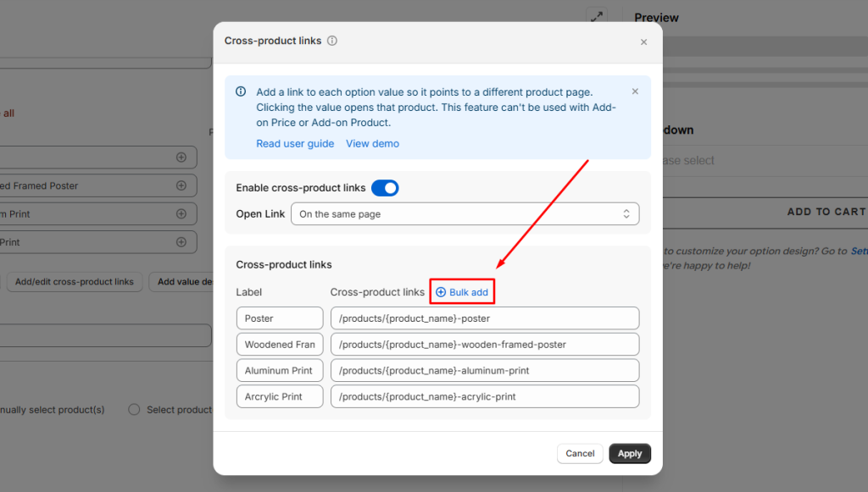Edit the wooden-framed-poster link field
The width and height of the screenshot is (868, 492).
[x=484, y=345]
